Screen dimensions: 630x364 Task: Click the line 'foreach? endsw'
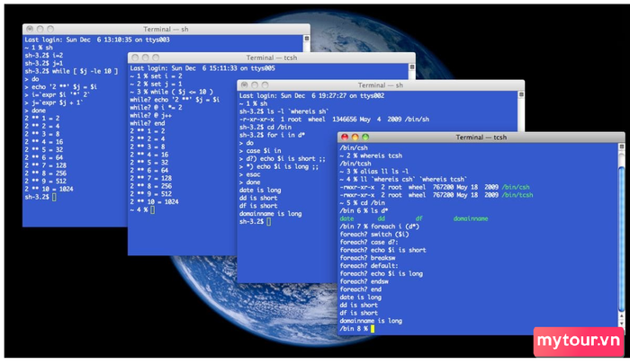click(x=364, y=281)
